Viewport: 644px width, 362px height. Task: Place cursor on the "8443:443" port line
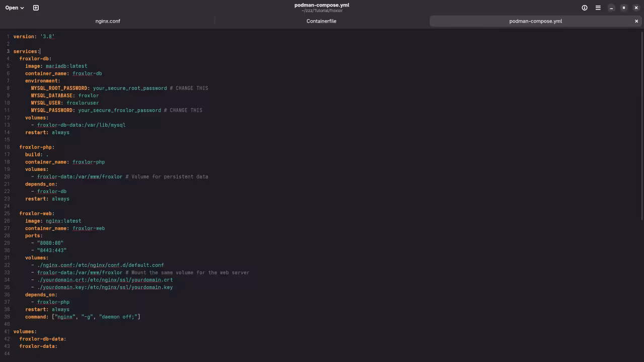click(51, 250)
